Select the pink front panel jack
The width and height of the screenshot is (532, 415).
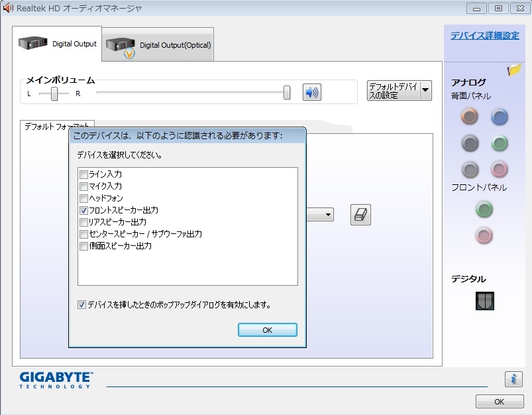[x=484, y=235]
